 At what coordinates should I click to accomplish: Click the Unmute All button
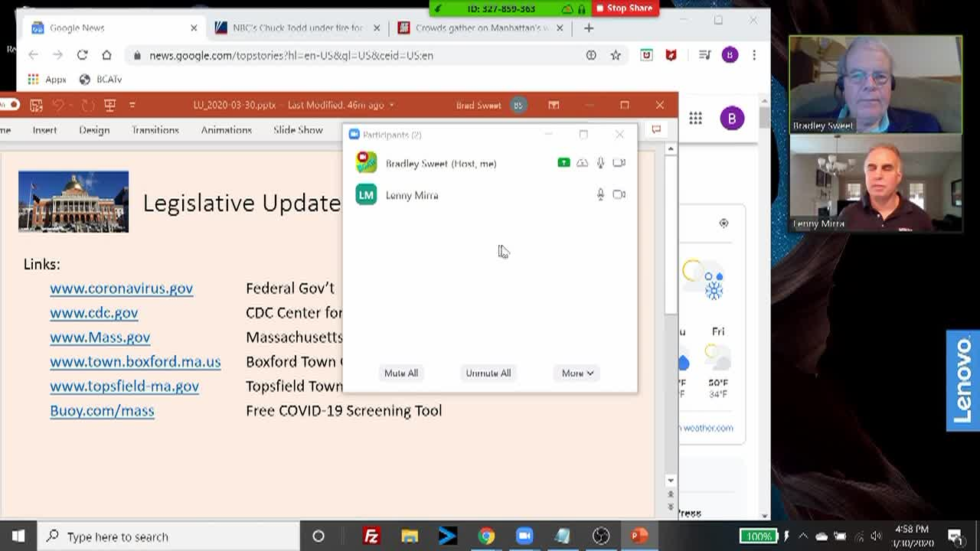coord(488,373)
